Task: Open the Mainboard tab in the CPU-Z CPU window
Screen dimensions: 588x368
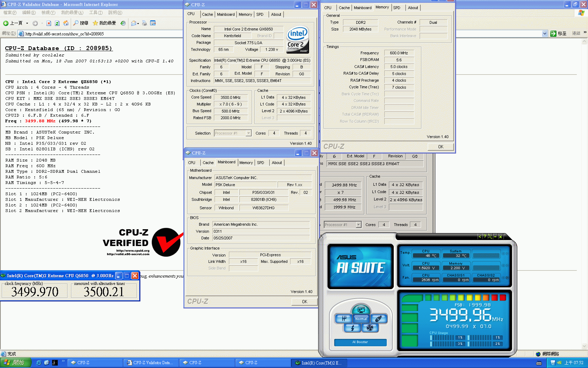Action: (x=226, y=14)
